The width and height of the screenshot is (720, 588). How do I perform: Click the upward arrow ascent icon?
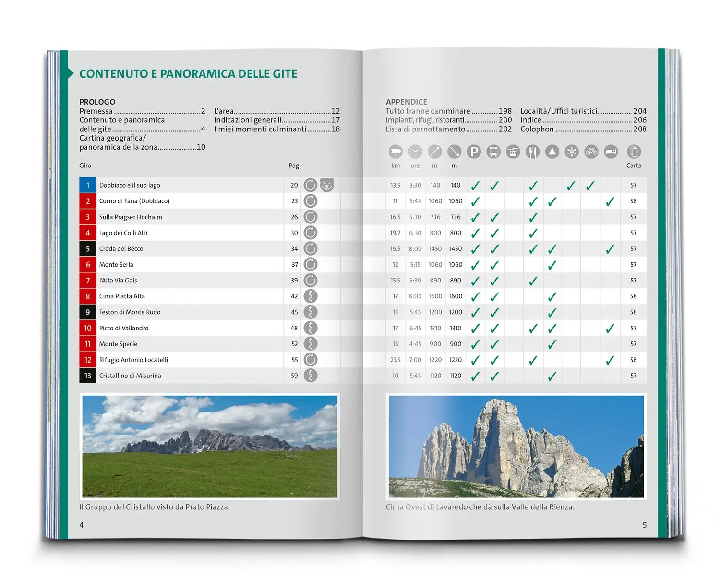[435, 152]
